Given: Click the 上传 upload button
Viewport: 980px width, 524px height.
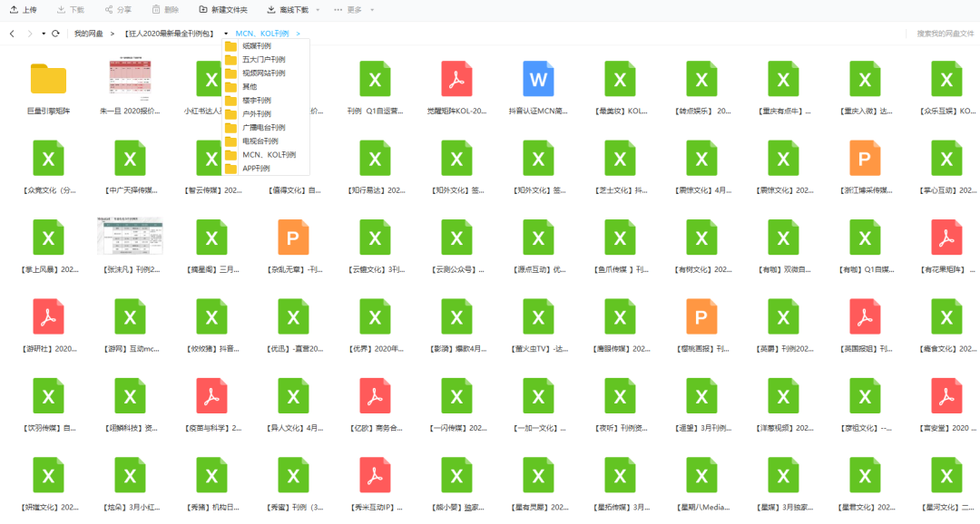Looking at the screenshot, I should (x=23, y=10).
